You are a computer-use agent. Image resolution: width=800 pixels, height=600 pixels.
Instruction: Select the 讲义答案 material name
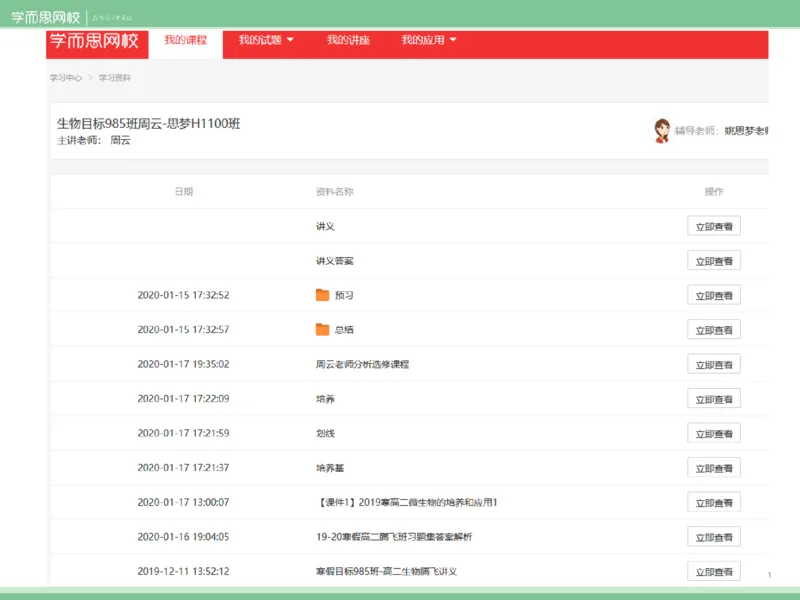tap(335, 261)
